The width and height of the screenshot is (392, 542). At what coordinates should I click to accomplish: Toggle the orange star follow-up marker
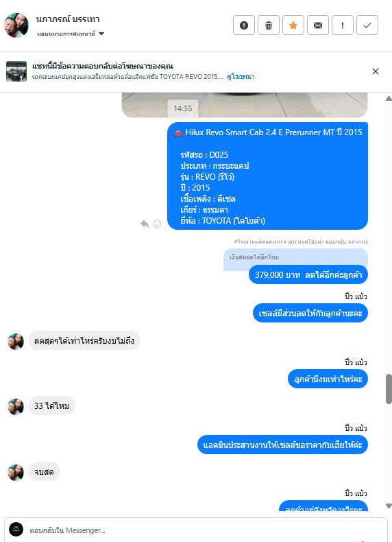point(293,25)
